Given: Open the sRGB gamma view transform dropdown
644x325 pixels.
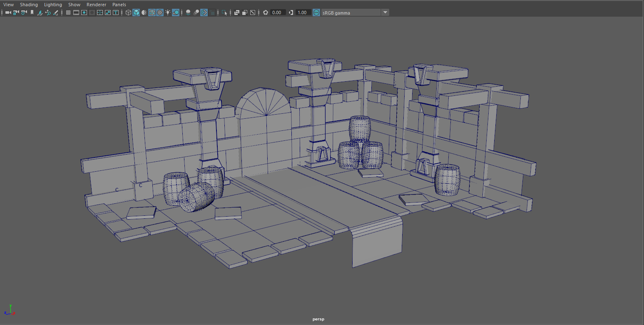Looking at the screenshot, I should 385,12.
